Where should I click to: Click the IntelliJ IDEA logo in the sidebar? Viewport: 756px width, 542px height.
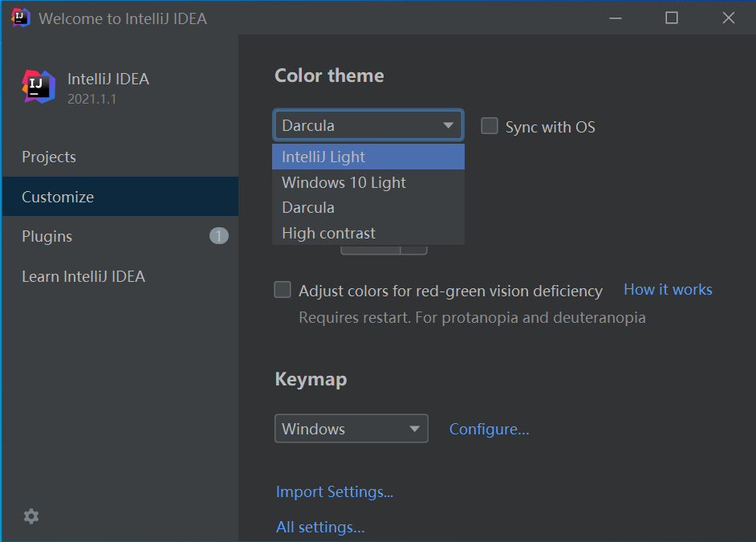[39, 87]
